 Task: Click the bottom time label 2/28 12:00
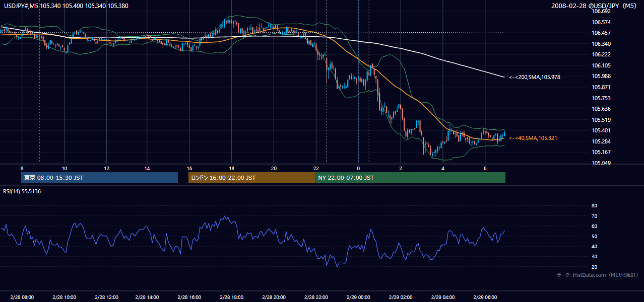(106, 297)
